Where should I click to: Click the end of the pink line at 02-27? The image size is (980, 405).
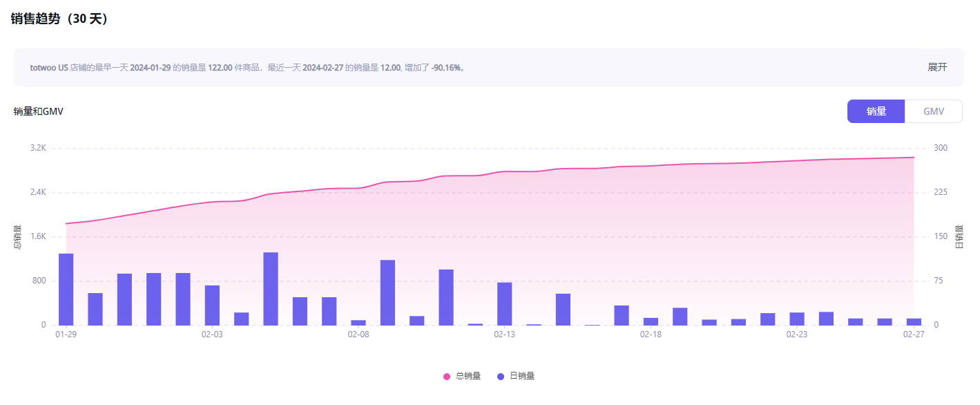pos(914,158)
